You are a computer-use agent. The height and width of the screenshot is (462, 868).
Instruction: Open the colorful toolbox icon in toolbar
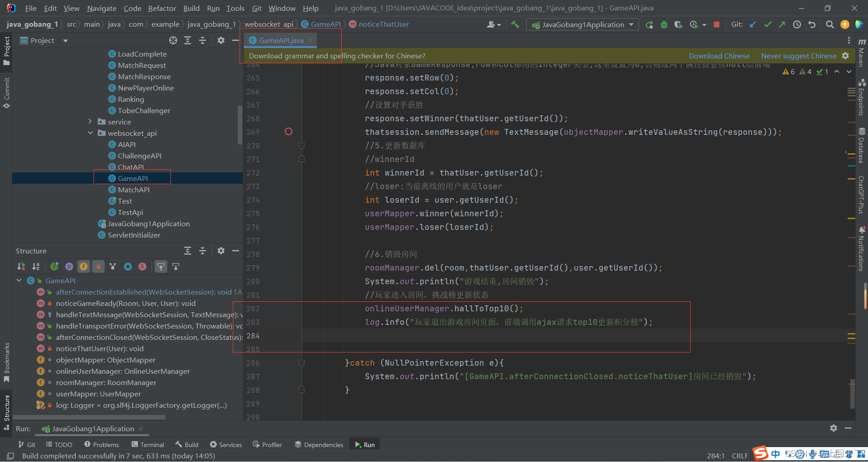[x=859, y=24]
